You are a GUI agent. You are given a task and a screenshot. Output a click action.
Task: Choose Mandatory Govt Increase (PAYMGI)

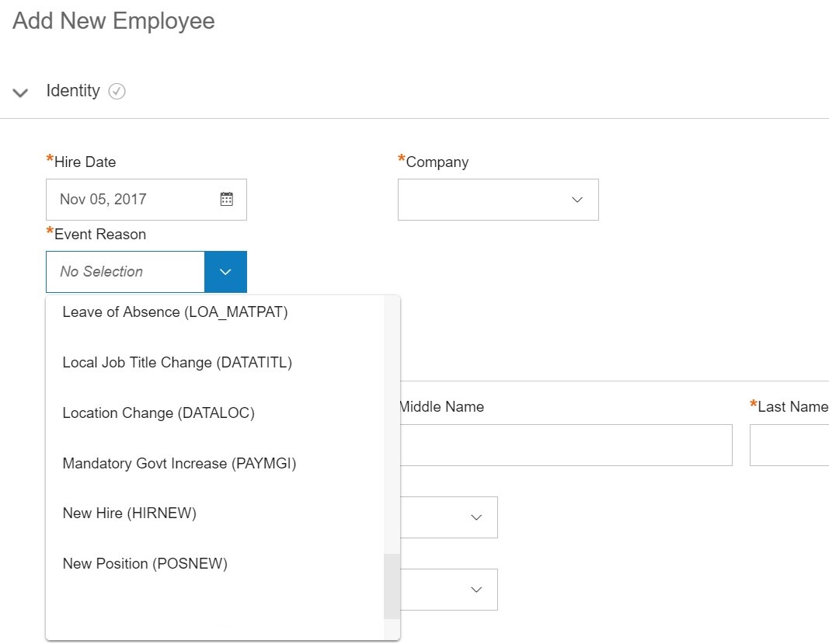pos(179,463)
